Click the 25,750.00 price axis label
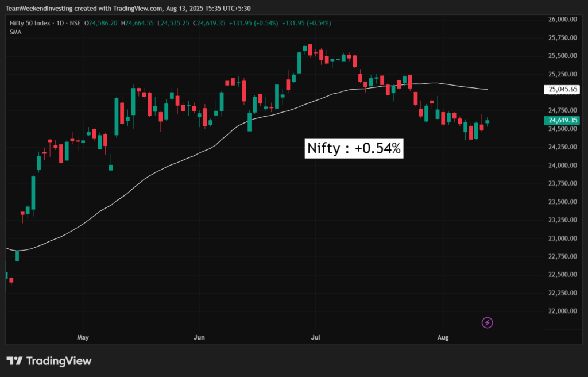The height and width of the screenshot is (377, 588). (x=563, y=37)
